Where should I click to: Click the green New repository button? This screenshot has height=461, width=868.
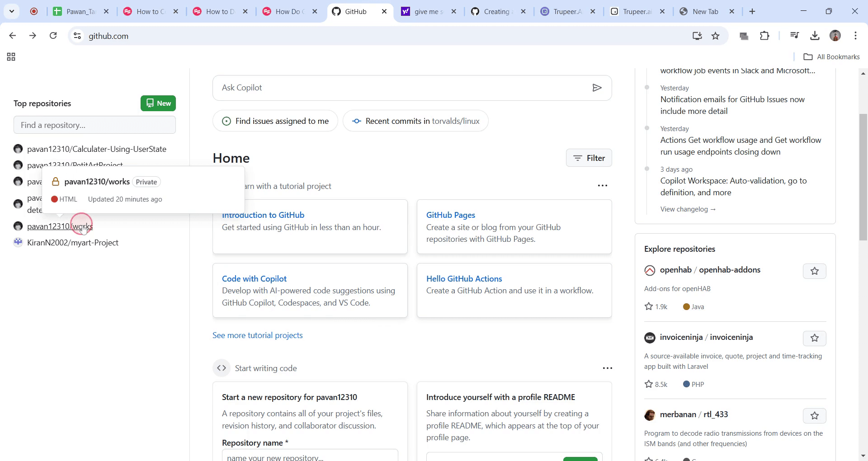coord(158,103)
